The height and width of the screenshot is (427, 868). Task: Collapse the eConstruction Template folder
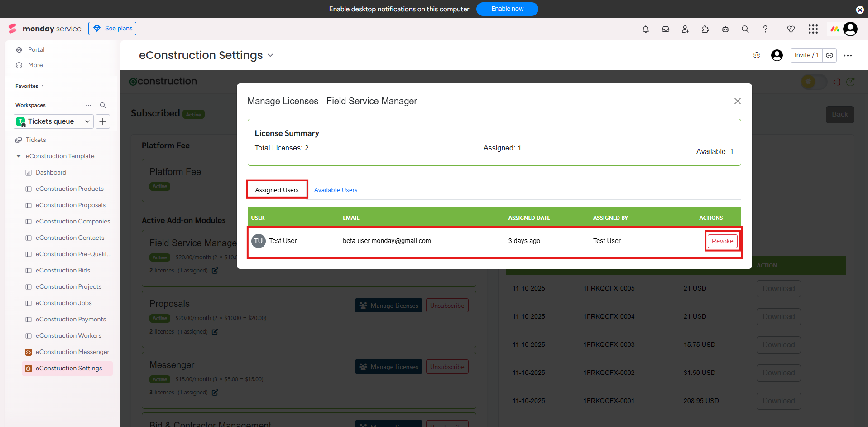coord(19,156)
